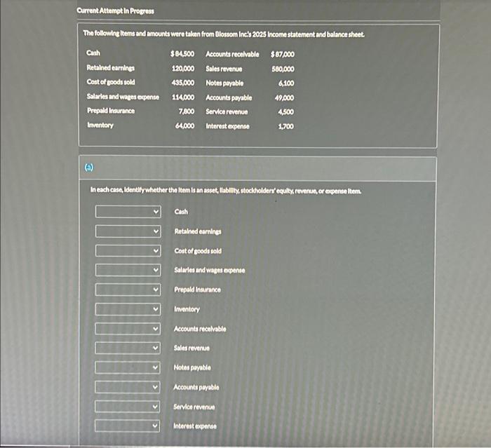
Task: Click the 'Cash' label in the data table
Action: (93, 53)
